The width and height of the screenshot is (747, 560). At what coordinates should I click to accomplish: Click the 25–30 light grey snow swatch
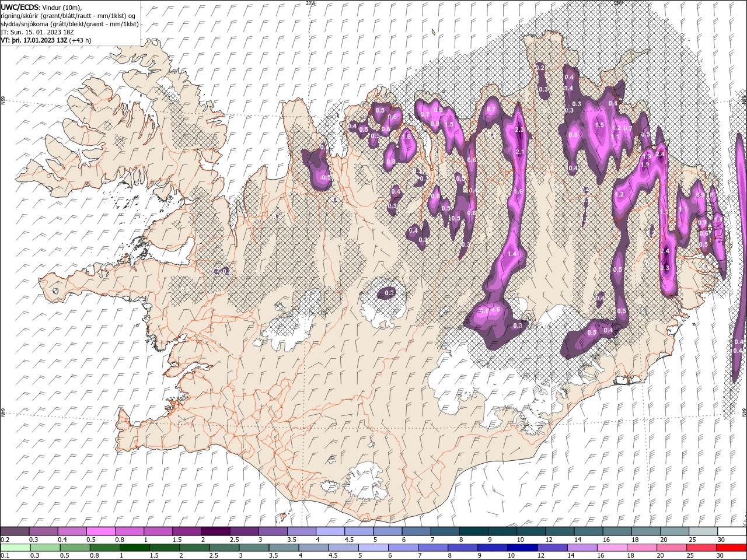(x=703, y=531)
